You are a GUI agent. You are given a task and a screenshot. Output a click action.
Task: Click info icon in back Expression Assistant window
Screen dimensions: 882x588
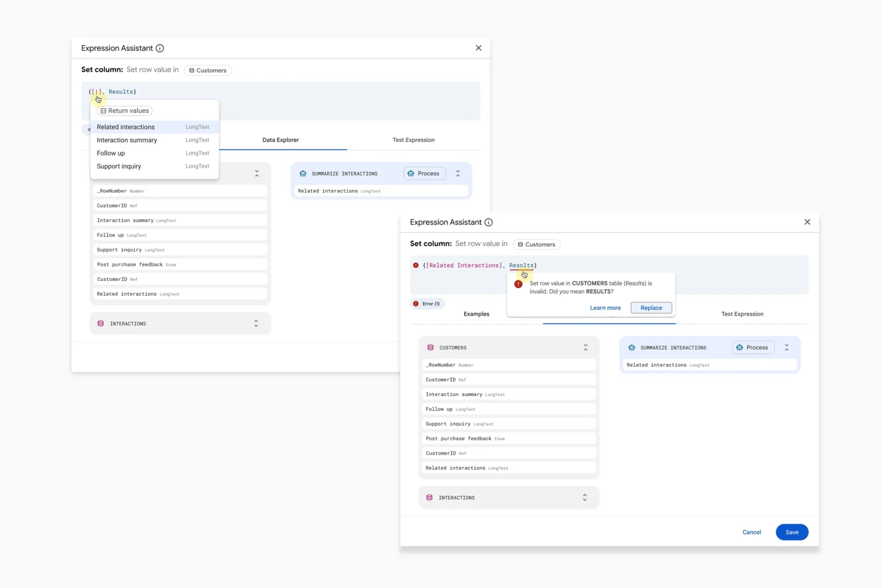tap(160, 48)
